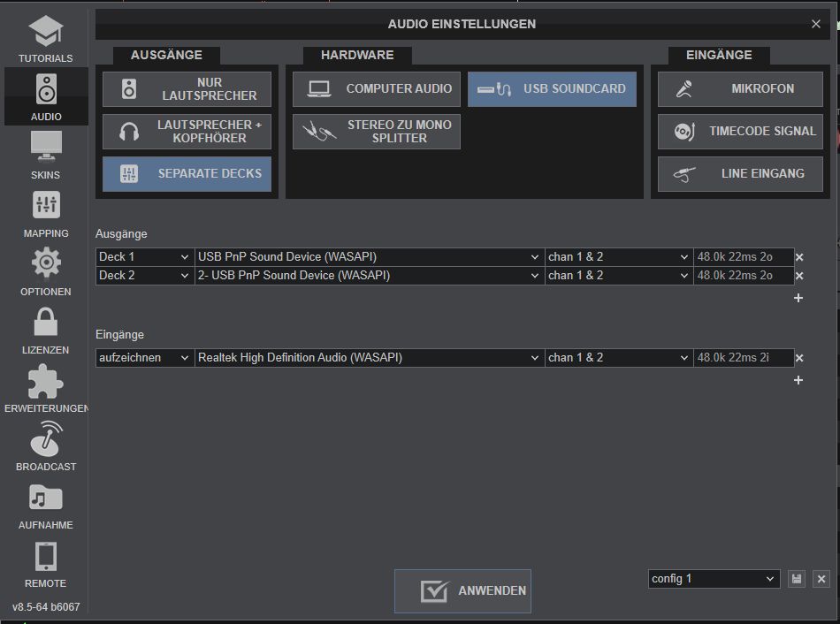Choose Nur Lautsprecher output mode

click(x=187, y=89)
